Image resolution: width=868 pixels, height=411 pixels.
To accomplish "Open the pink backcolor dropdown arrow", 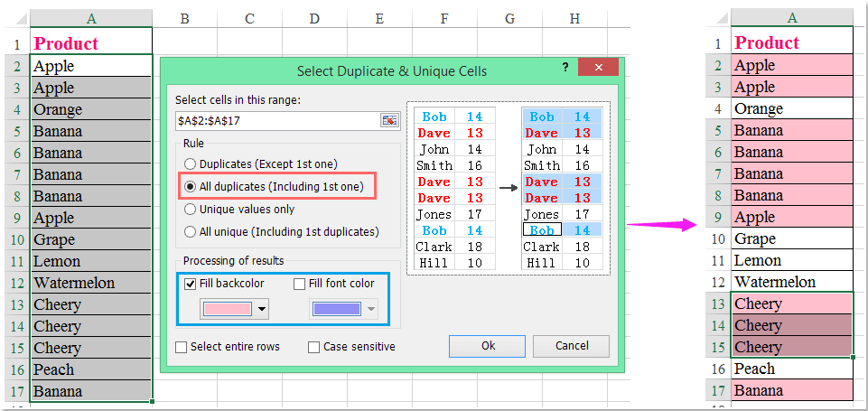I will [262, 309].
